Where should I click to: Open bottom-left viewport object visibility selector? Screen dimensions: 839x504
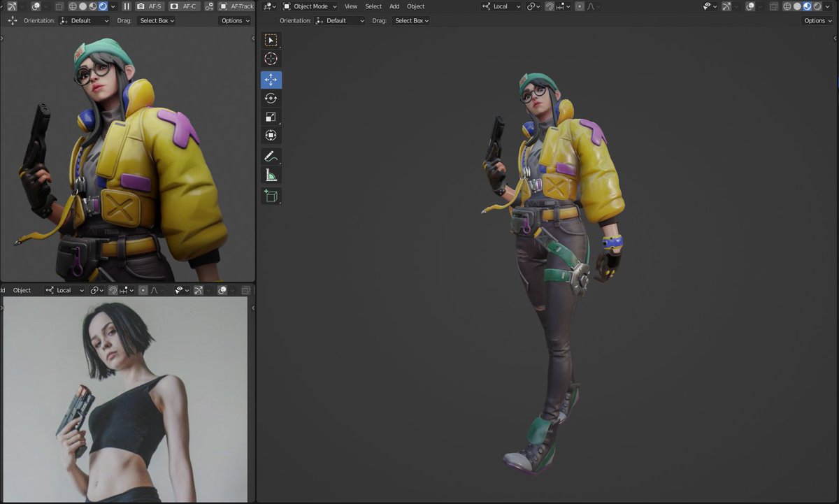pos(182,290)
